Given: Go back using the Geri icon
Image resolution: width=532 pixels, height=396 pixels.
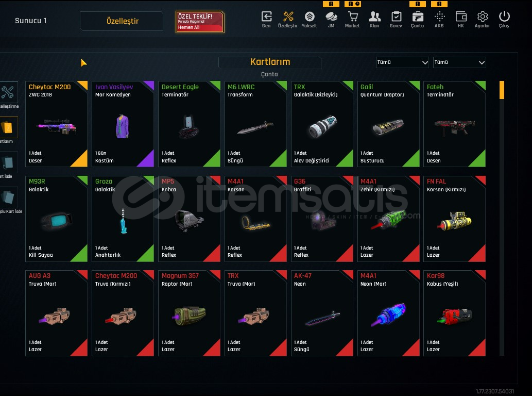Looking at the screenshot, I should pos(266,20).
